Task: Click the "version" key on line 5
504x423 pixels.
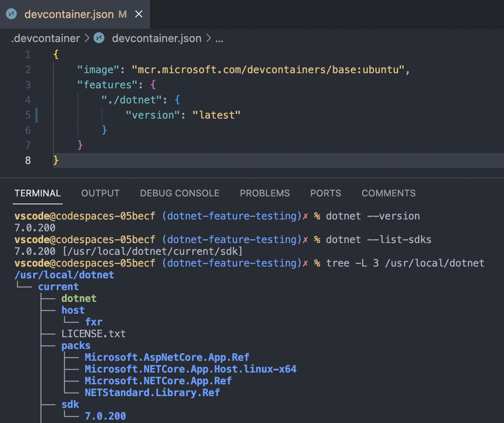Action: coord(153,115)
